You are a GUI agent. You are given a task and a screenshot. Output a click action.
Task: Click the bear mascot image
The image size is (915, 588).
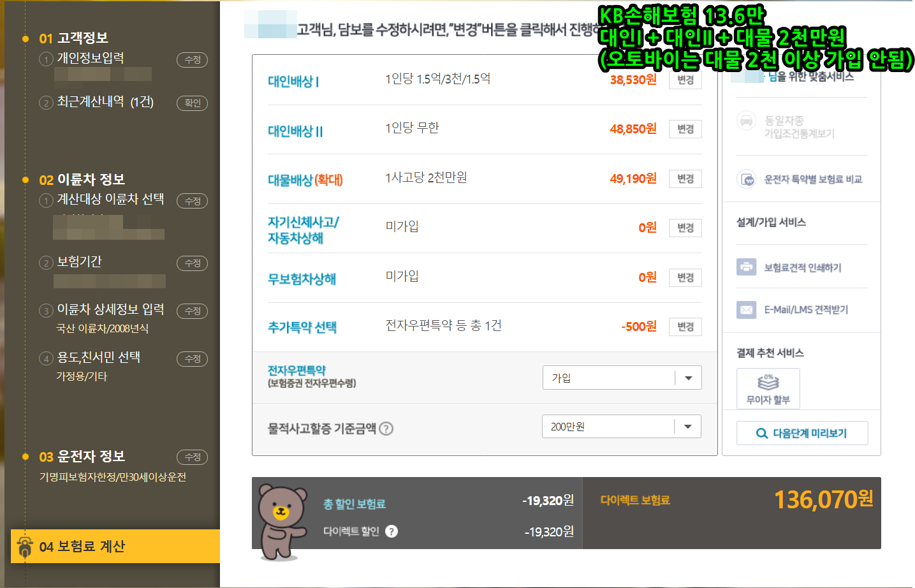[282, 522]
